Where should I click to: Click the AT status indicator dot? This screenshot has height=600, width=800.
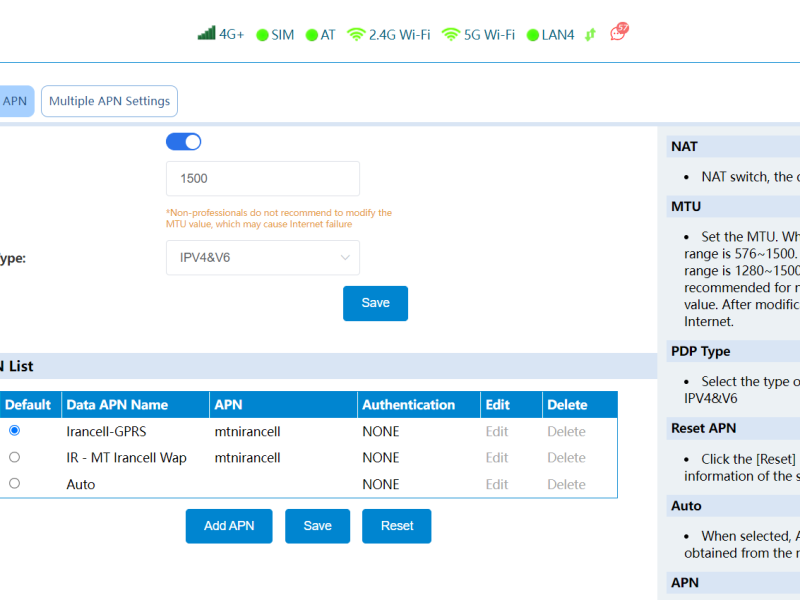312,35
